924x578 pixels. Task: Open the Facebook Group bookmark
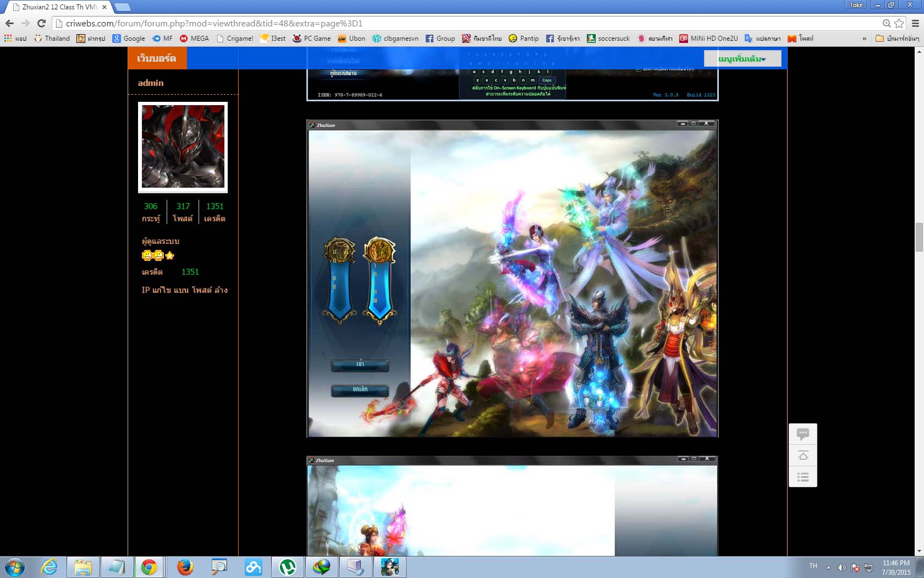(440, 39)
